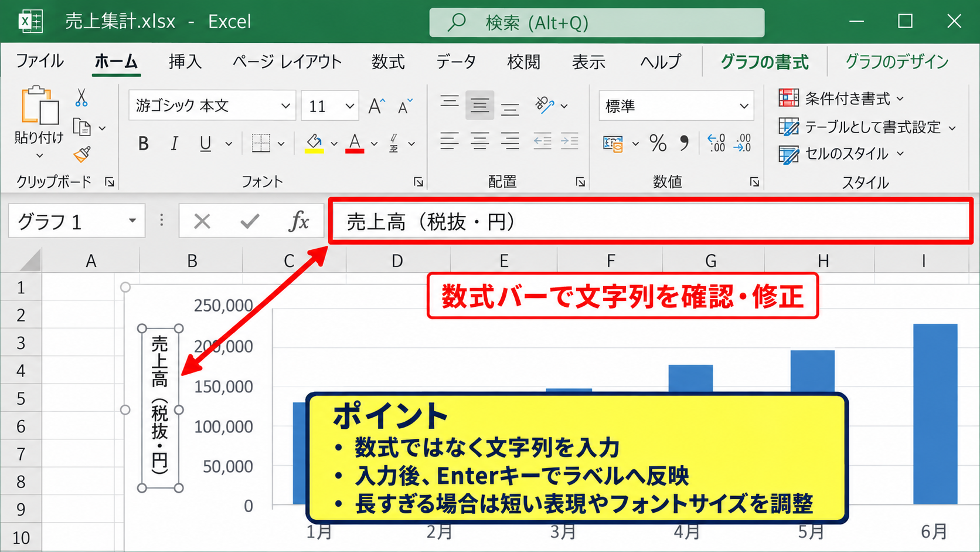Switch to the グラフのデザイン tab
Screen dimensions: 980x552
click(897, 61)
